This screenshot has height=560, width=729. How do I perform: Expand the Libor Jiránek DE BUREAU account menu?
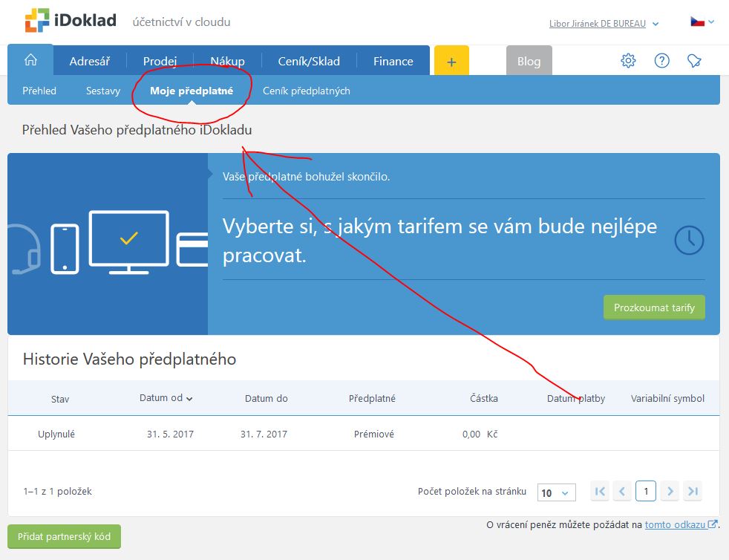pos(604,24)
